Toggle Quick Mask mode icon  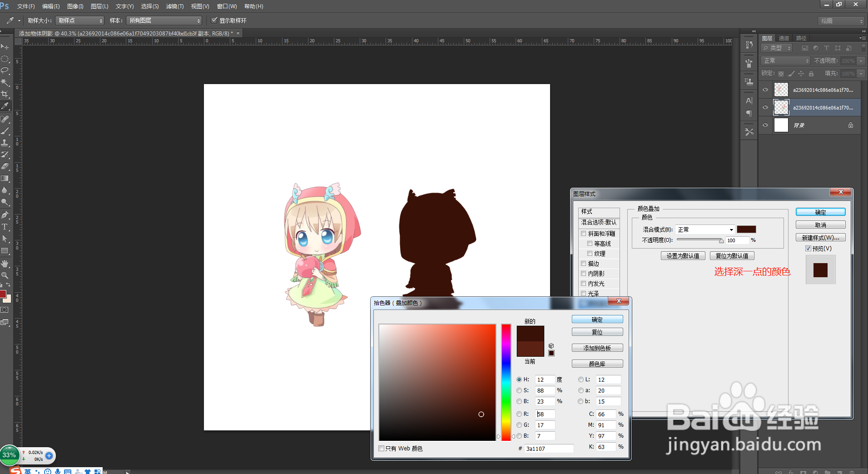5,310
